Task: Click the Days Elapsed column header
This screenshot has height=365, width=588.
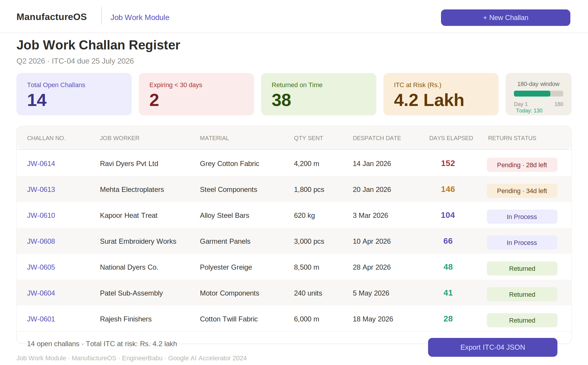Action: pos(451,138)
